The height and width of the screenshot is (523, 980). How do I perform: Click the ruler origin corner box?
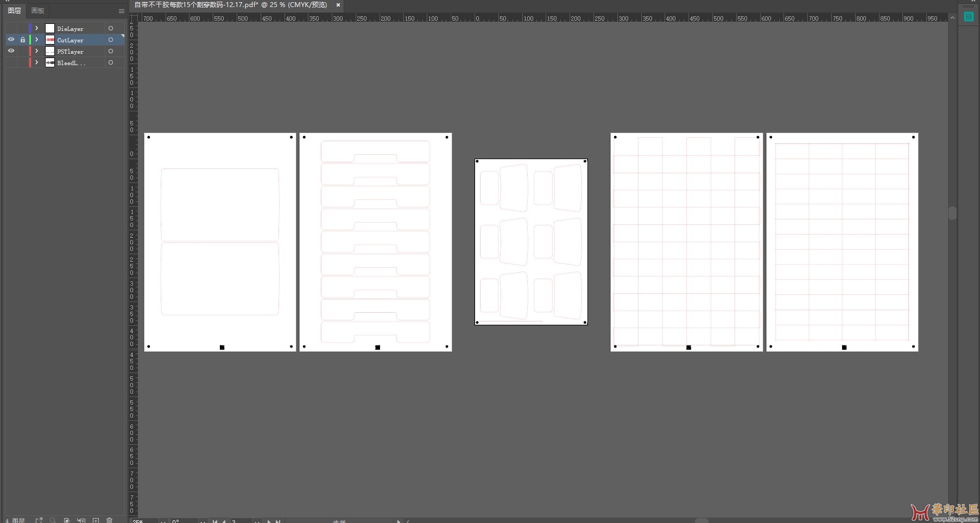click(x=133, y=18)
